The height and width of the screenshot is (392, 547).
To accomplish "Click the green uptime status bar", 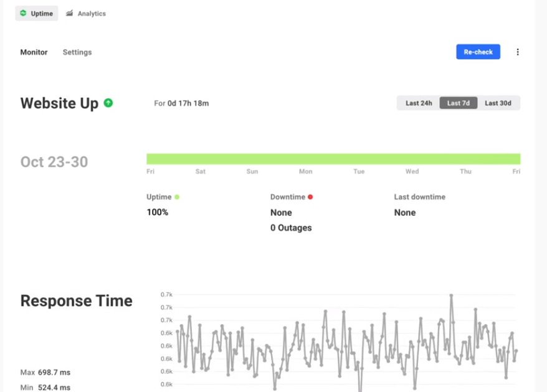I will coord(333,159).
